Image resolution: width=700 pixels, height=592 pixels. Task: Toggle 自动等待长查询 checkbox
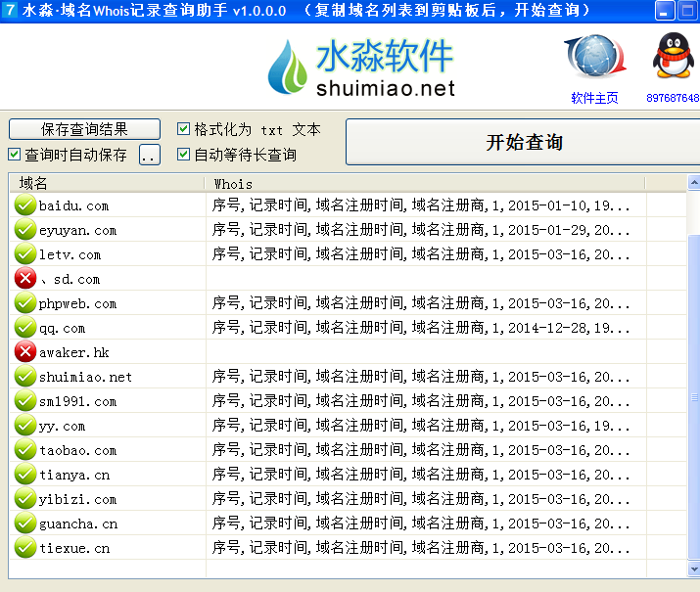183,155
